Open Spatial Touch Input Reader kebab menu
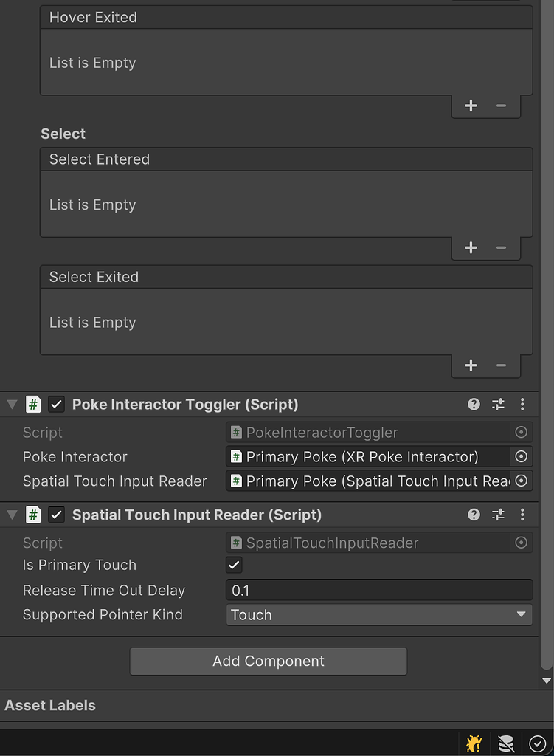Image resolution: width=554 pixels, height=756 pixels. 522,515
